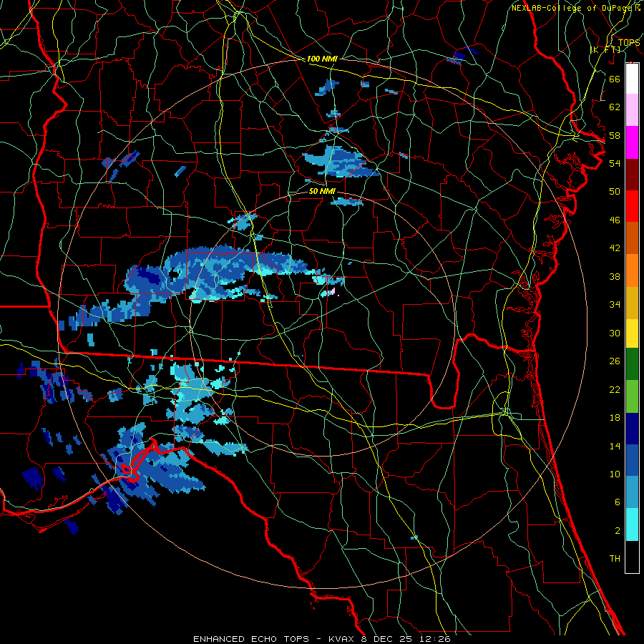The width and height of the screenshot is (644, 644).
Task: Click the '30' legend value
Action: [615, 333]
